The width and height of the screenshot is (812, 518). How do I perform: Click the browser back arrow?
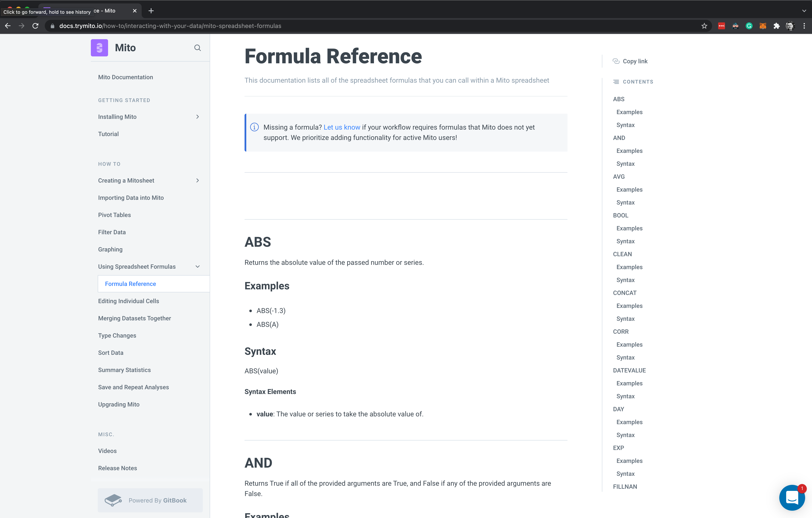(8, 26)
